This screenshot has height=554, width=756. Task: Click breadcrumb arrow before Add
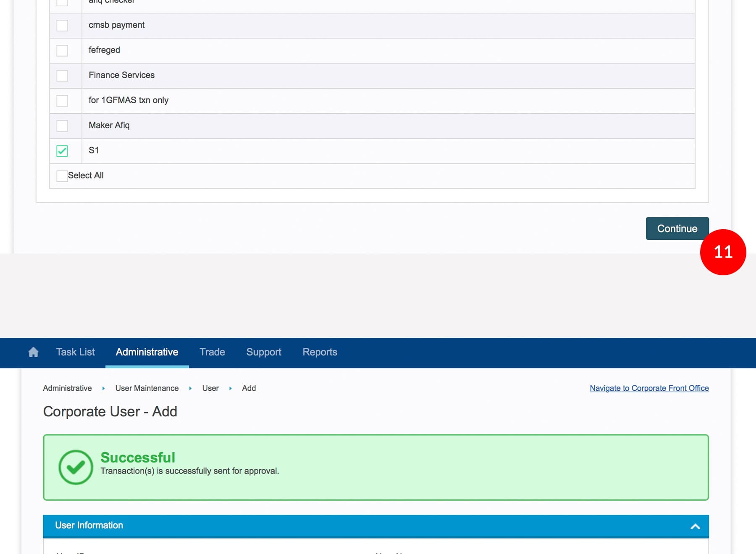(x=230, y=389)
